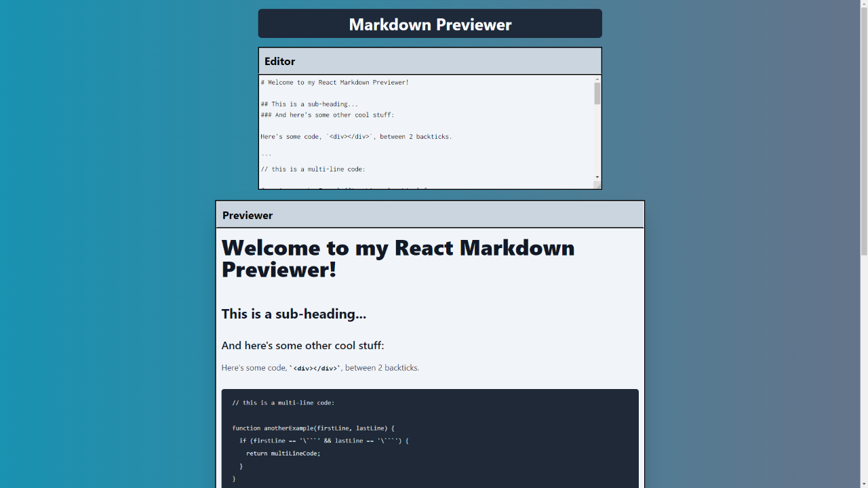Click the '## This is a sub-heading...' editor line

pos(309,104)
